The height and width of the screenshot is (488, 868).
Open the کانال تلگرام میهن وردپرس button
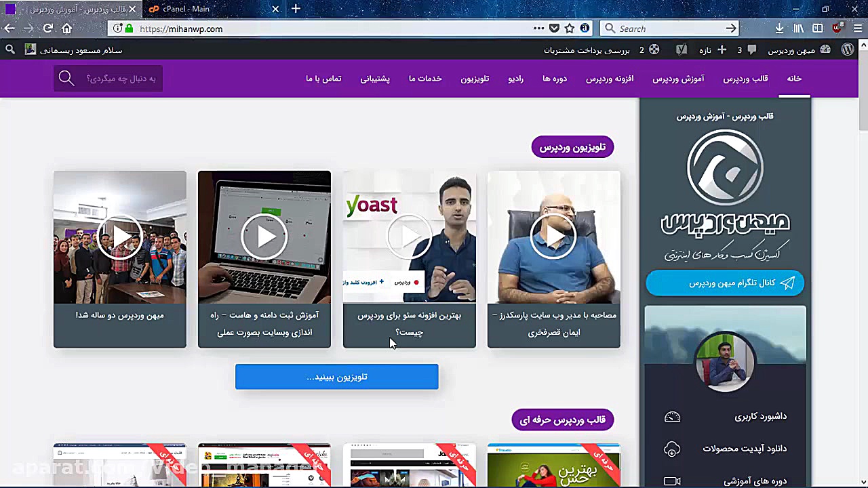(x=725, y=283)
